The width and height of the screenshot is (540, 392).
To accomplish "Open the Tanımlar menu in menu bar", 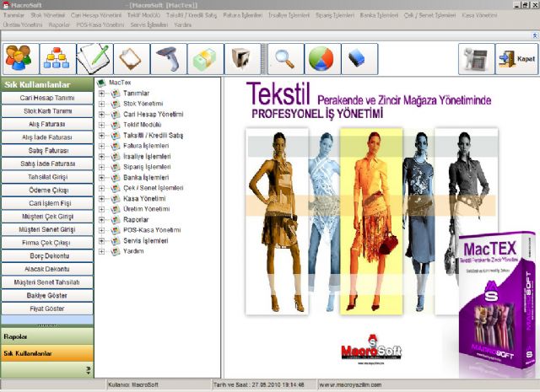I will coord(13,15).
